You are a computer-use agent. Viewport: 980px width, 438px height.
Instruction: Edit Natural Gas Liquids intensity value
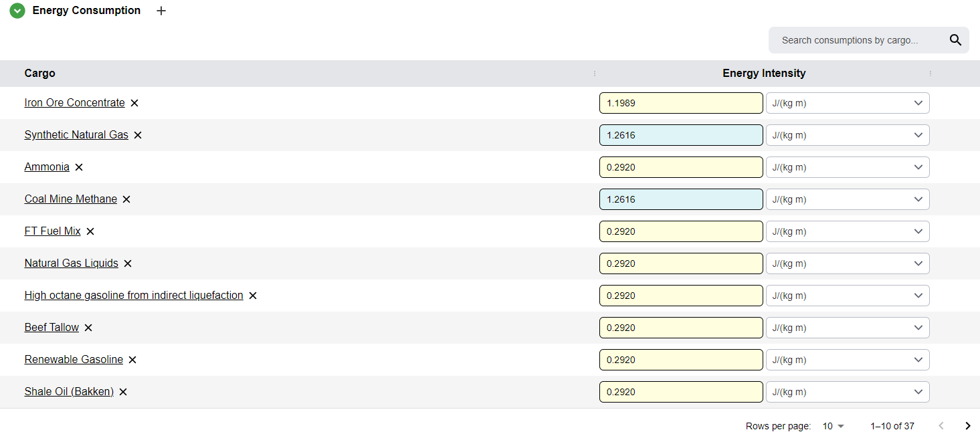(x=681, y=263)
